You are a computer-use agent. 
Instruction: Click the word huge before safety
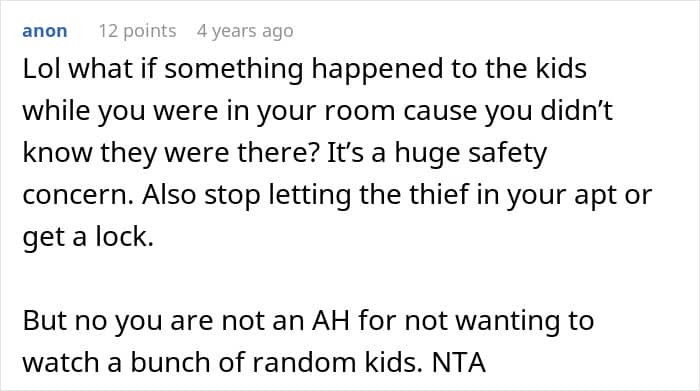tap(427, 154)
